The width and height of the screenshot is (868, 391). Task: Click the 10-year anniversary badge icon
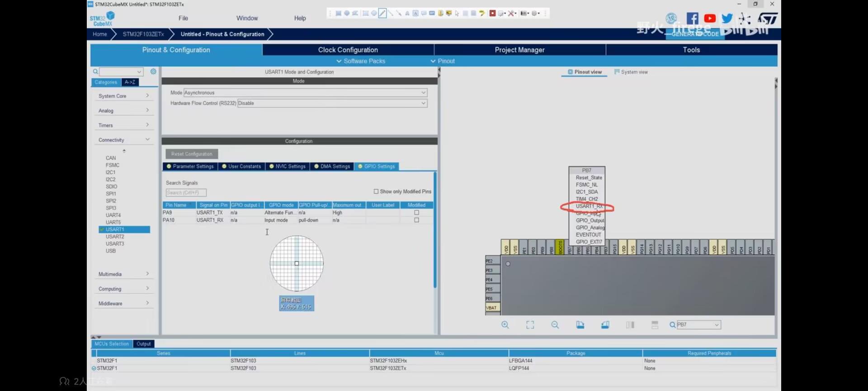[x=671, y=19]
